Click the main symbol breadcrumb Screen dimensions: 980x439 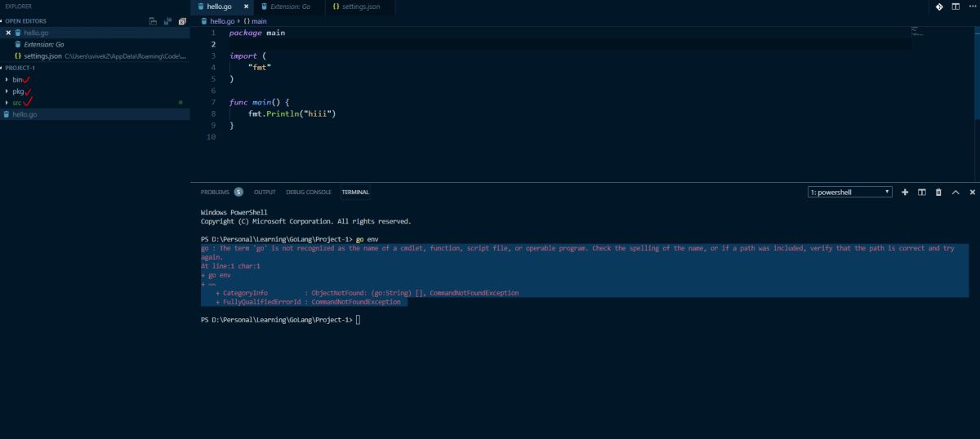click(255, 20)
